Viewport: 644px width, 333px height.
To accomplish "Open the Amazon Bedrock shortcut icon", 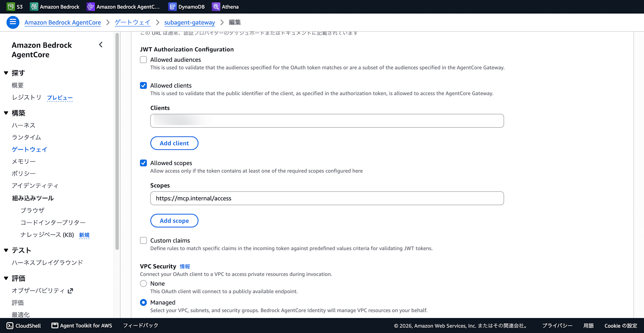I will pos(34,7).
